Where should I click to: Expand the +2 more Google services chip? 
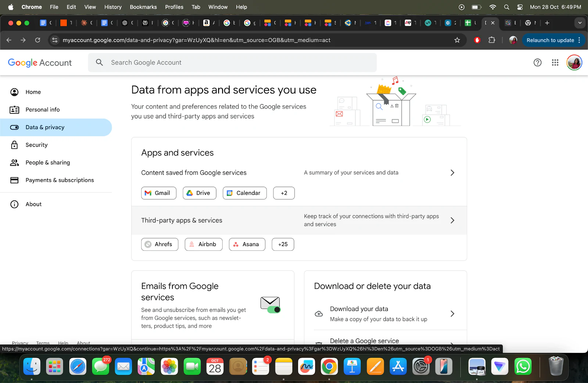(284, 193)
